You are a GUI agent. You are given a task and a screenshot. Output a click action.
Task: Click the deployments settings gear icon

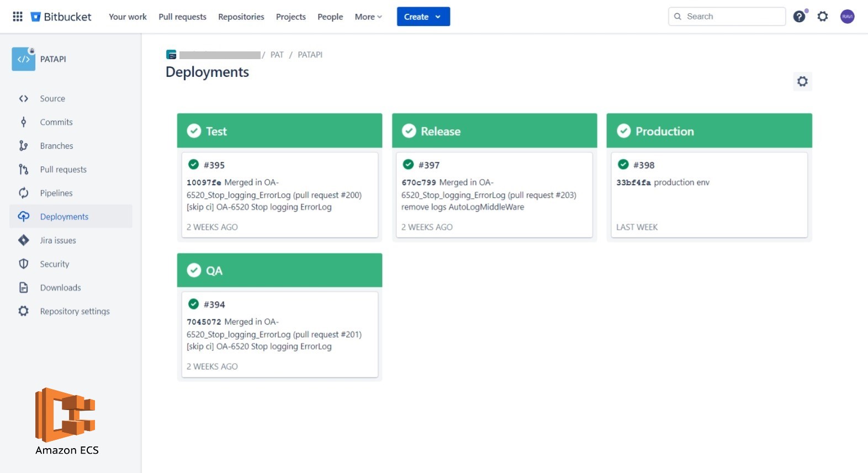tap(802, 82)
